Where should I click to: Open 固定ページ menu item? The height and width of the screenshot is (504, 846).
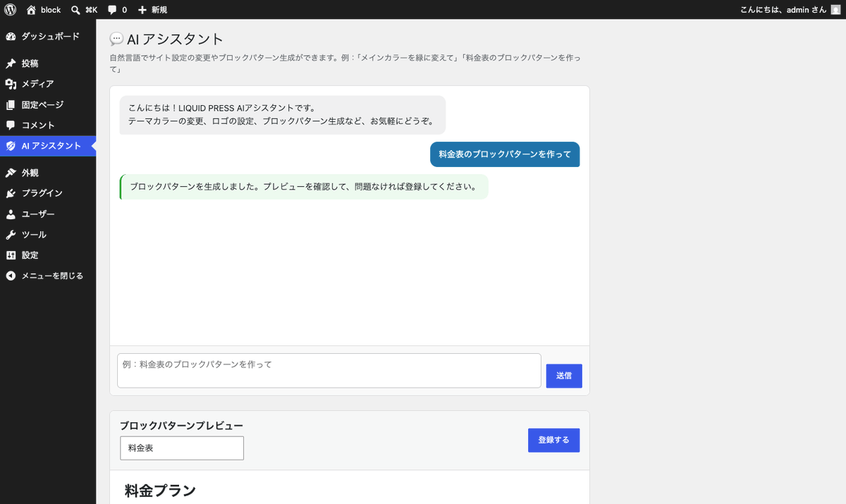pyautogui.click(x=48, y=105)
